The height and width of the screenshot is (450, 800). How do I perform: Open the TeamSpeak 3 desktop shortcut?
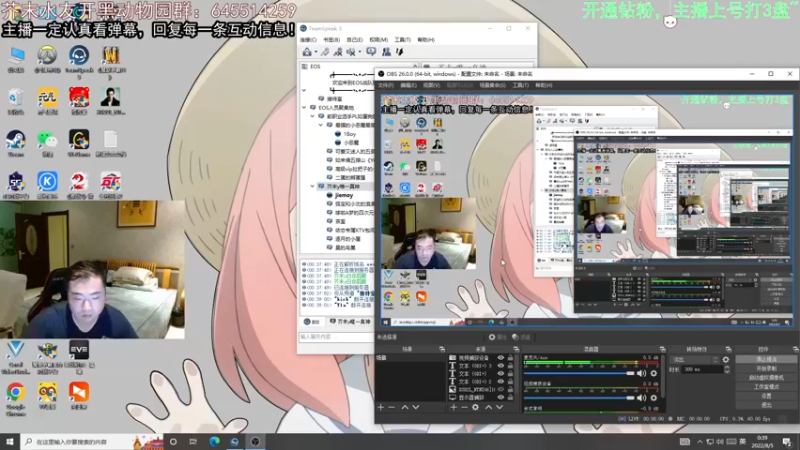[79, 61]
